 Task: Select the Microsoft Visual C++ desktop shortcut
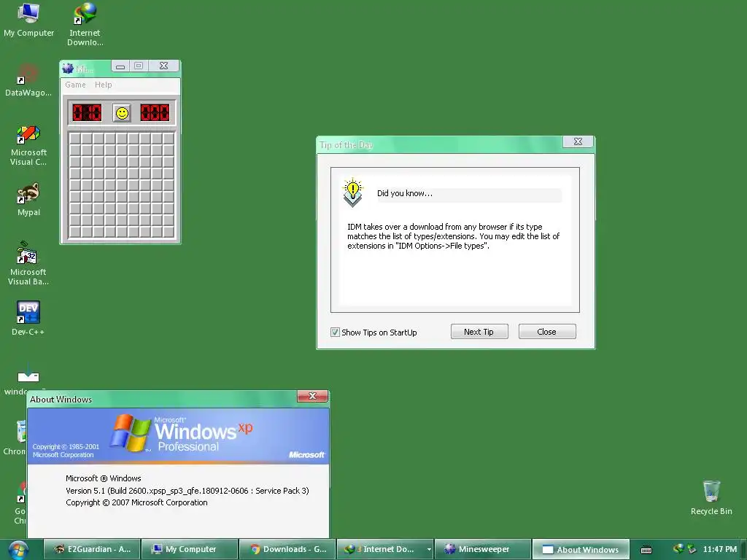(x=28, y=145)
